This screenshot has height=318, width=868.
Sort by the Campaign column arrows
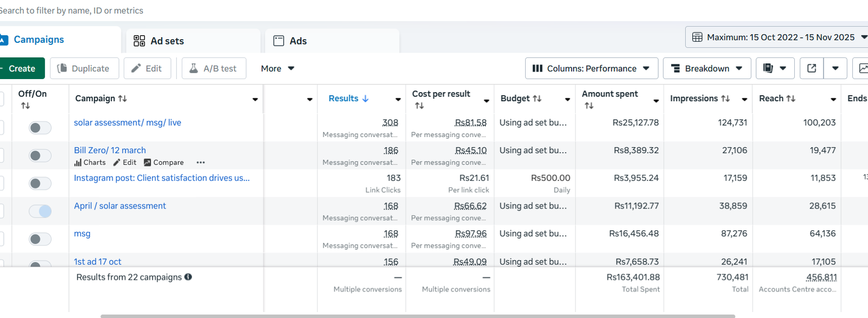click(123, 99)
